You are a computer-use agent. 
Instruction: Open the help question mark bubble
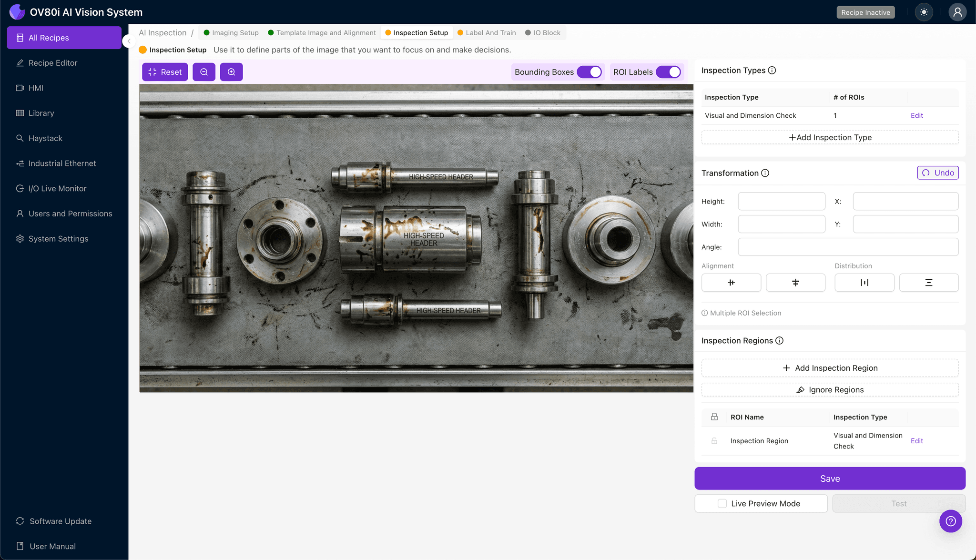[x=950, y=521]
